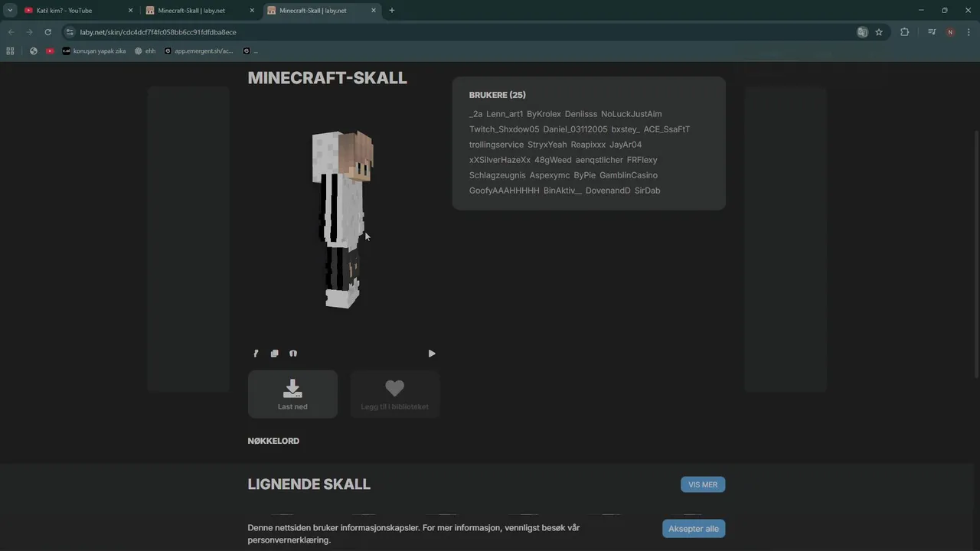Viewport: 980px width, 551px height.
Task: Open user Reapixxx
Action: click(x=588, y=145)
